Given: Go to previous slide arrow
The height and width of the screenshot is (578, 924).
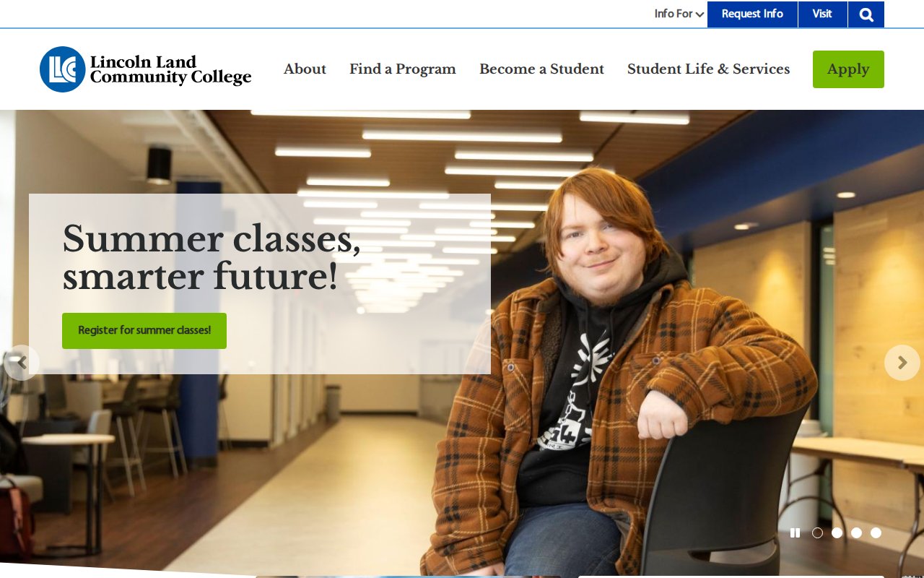Looking at the screenshot, I should [22, 362].
